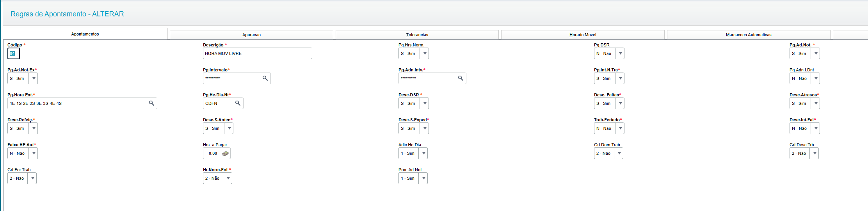Click the Código input field

14,53
